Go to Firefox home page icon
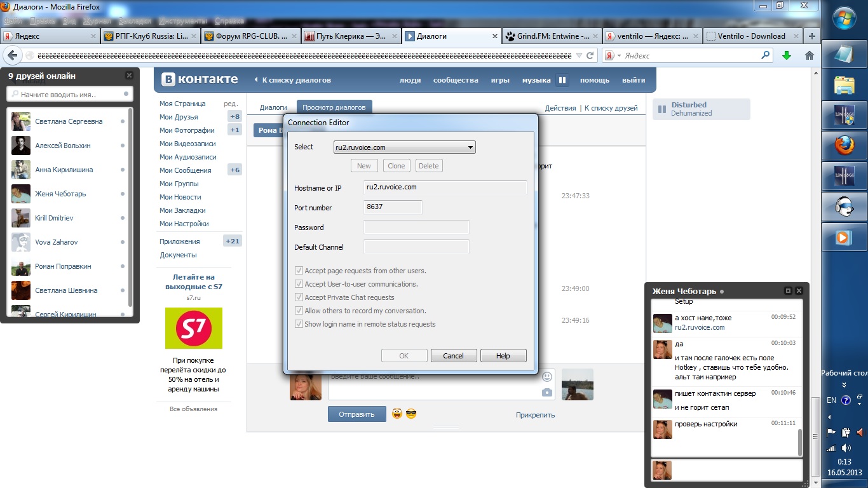Viewport: 868px width, 488px height. (810, 55)
